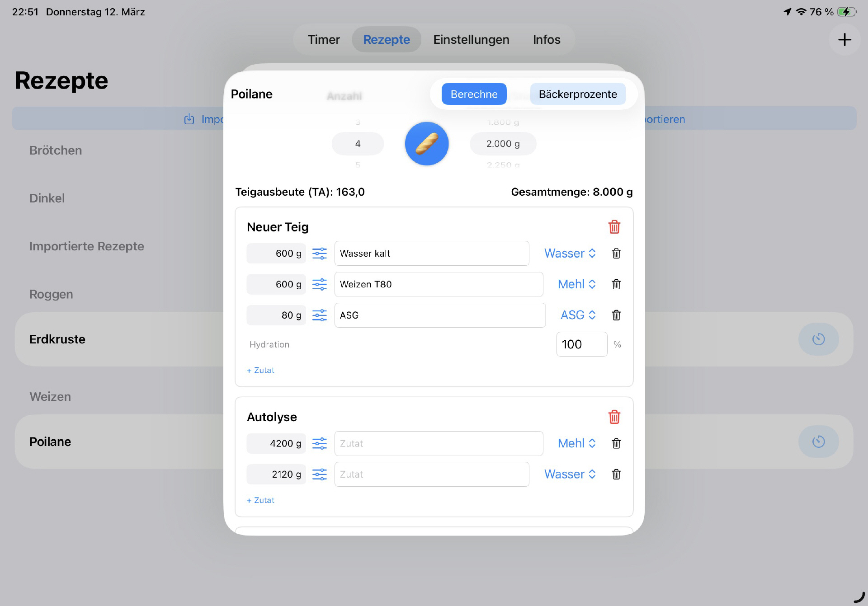Screen dimensions: 868x606
Task: Open slider settings for ASG ingredient
Action: click(320, 315)
